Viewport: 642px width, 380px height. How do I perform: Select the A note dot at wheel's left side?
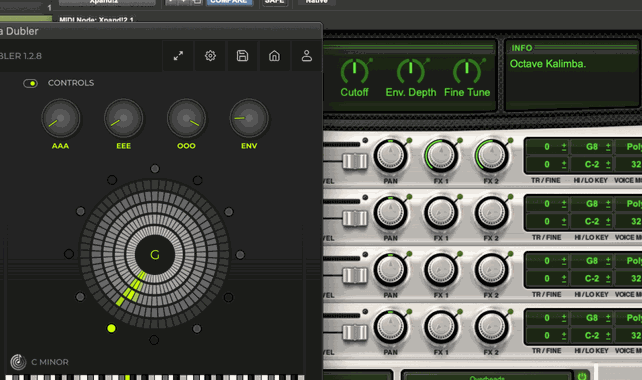tap(69, 254)
